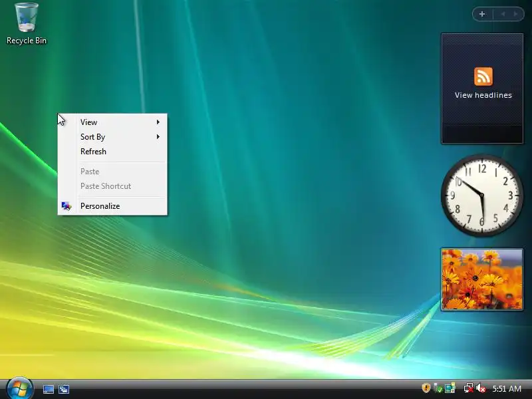Select Paste in the context menu

pos(112,172)
